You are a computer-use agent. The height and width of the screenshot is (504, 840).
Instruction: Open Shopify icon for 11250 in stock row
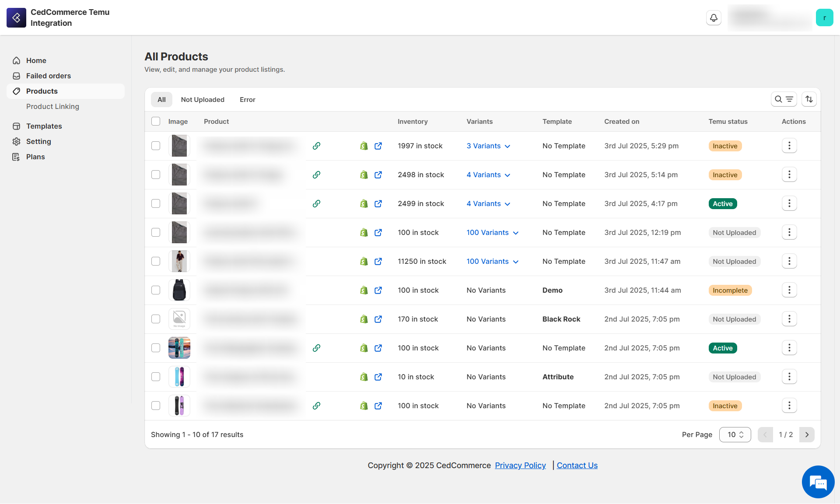pyautogui.click(x=364, y=261)
